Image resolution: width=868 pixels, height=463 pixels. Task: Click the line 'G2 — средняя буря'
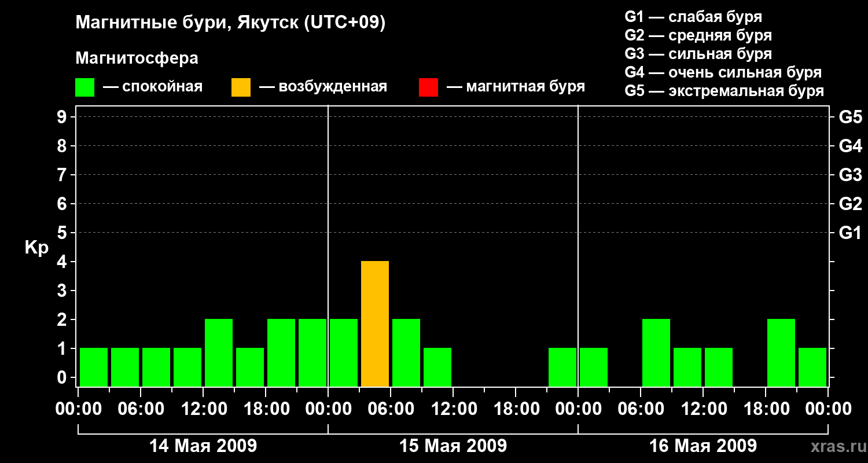698,35
